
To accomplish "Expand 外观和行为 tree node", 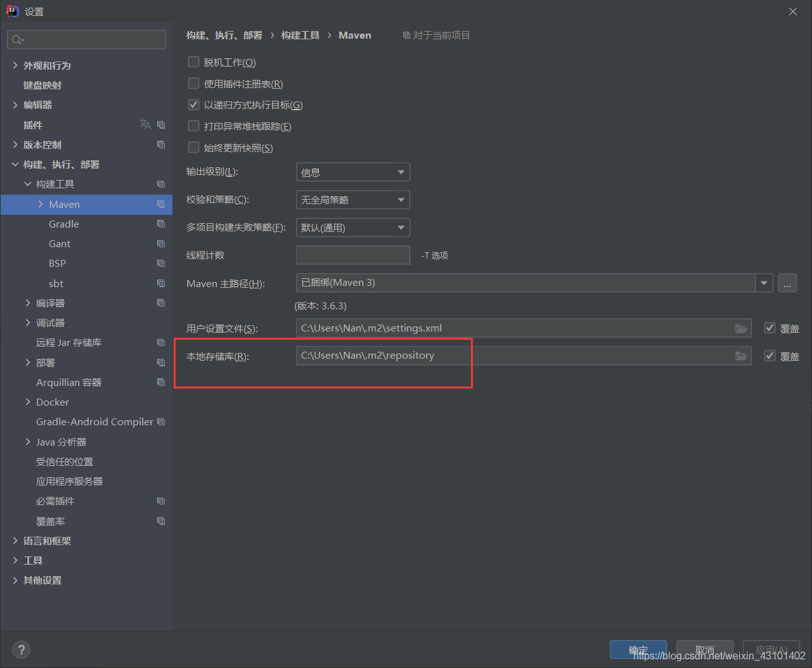I will point(15,65).
